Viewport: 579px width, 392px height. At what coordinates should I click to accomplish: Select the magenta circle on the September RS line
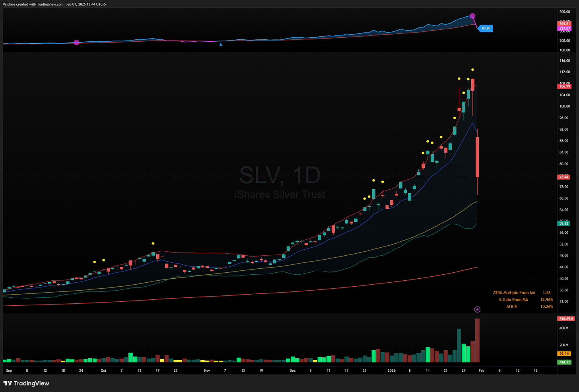[x=76, y=42]
